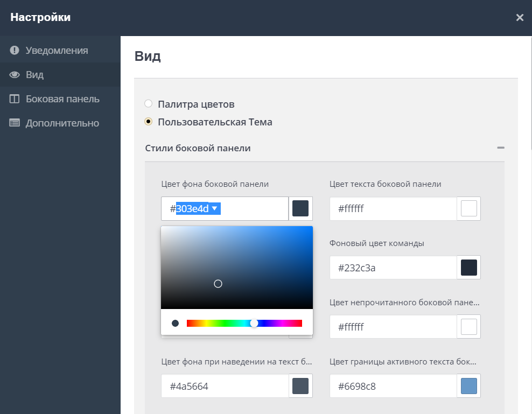This screenshot has height=414, width=532.
Task: Open the Фоновый цвет команды swatch
Action: pos(469,268)
